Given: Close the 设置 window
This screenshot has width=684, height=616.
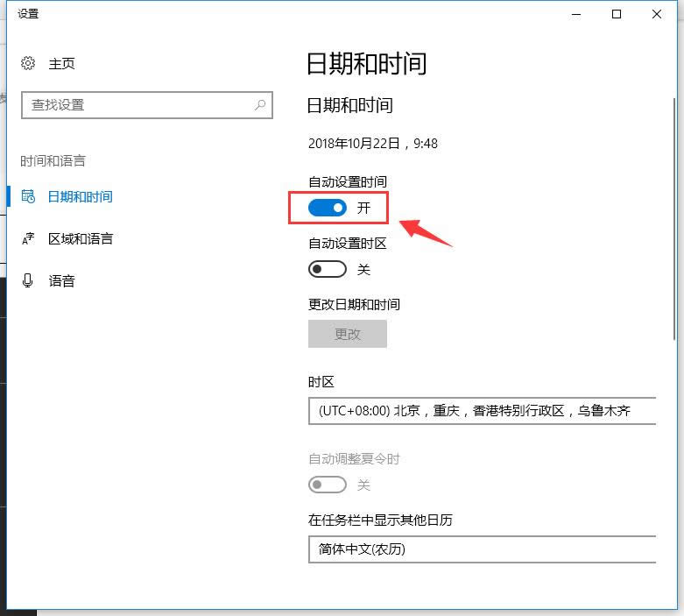Looking at the screenshot, I should tap(657, 14).
